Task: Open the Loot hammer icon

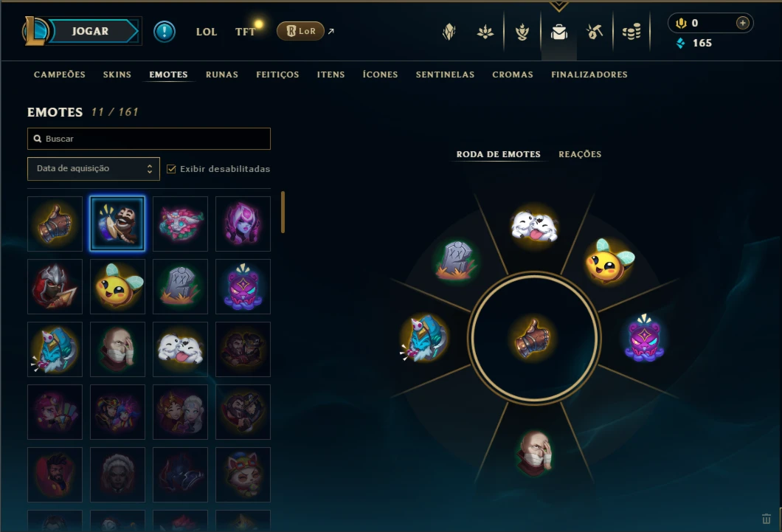Action: (594, 32)
